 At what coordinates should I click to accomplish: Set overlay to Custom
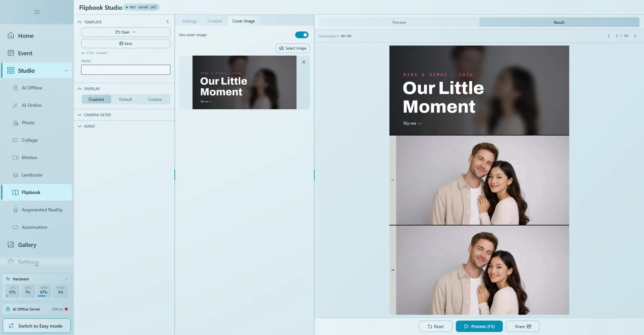point(155,99)
